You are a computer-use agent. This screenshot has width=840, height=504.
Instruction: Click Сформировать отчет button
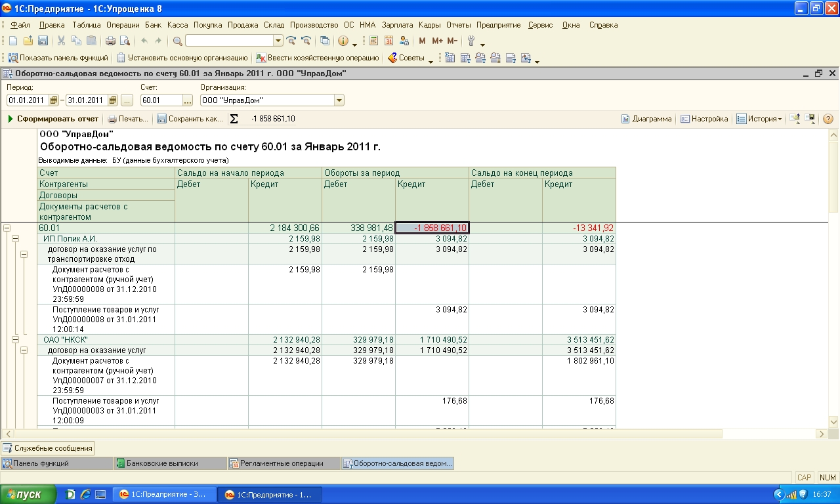pos(52,119)
